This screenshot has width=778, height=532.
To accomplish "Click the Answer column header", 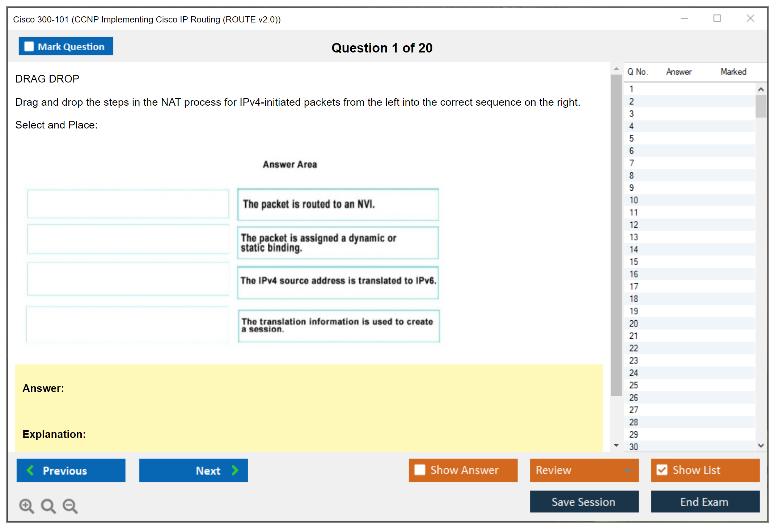I will pyautogui.click(x=678, y=72).
